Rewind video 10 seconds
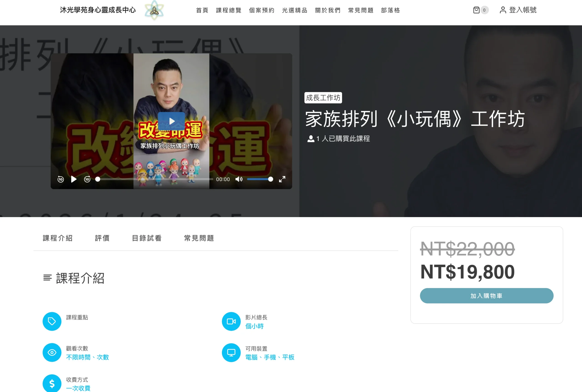The width and height of the screenshot is (582, 392). [60, 179]
